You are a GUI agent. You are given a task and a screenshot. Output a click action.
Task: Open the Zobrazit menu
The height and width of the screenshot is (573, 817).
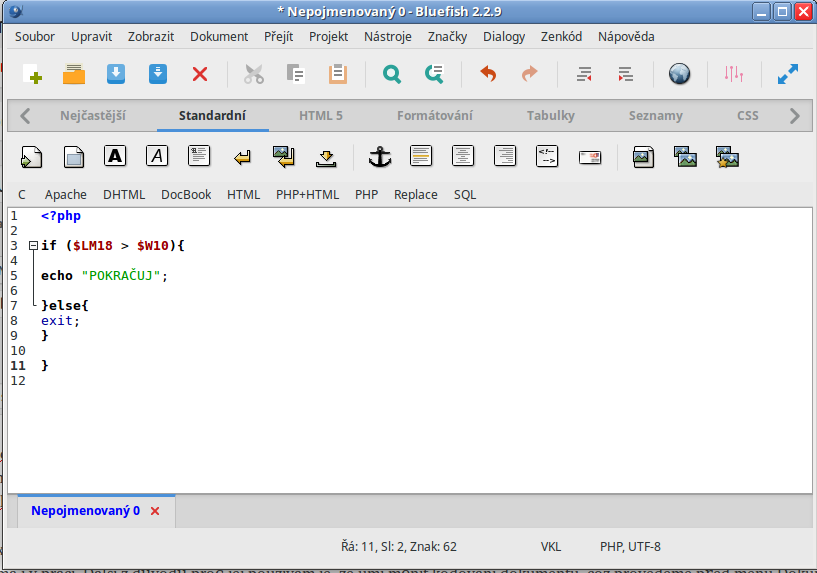click(151, 36)
